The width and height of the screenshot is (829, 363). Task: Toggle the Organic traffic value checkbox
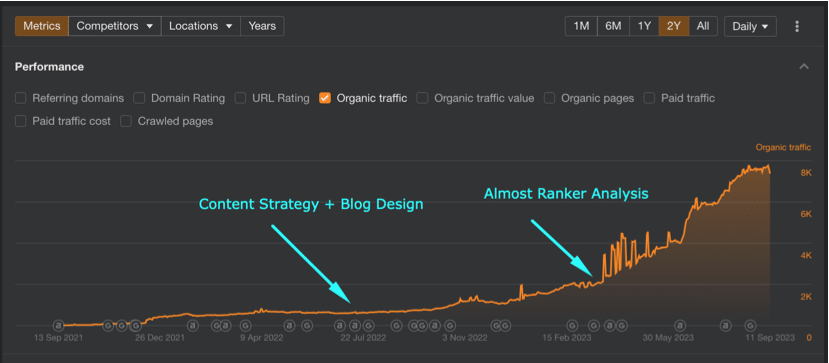422,98
